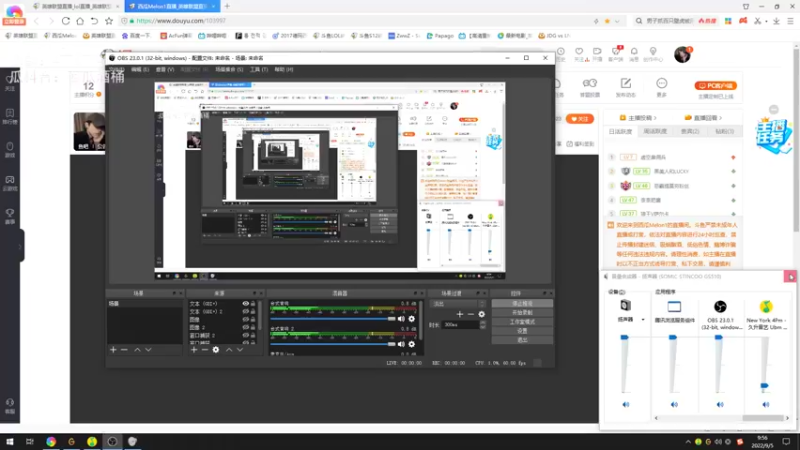The width and height of the screenshot is (800, 450).
Task: Open View menu in OBS menu bar
Action: click(165, 69)
